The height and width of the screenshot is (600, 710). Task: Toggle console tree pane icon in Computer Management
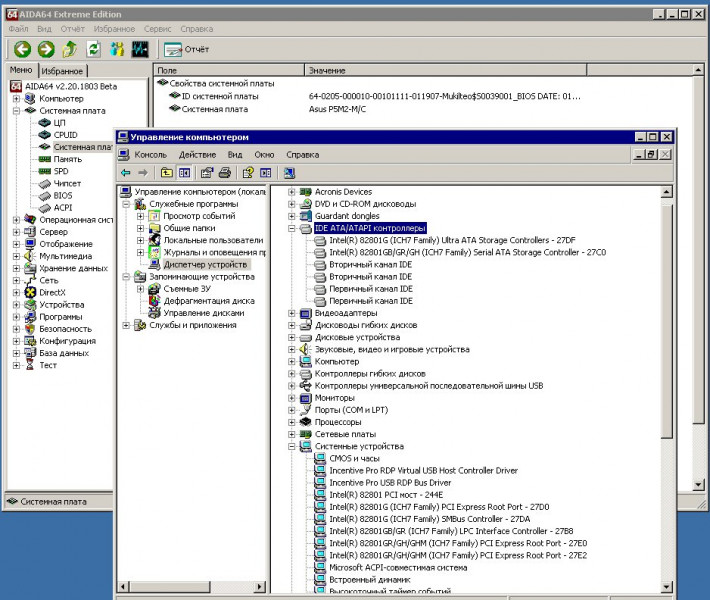click(x=184, y=173)
